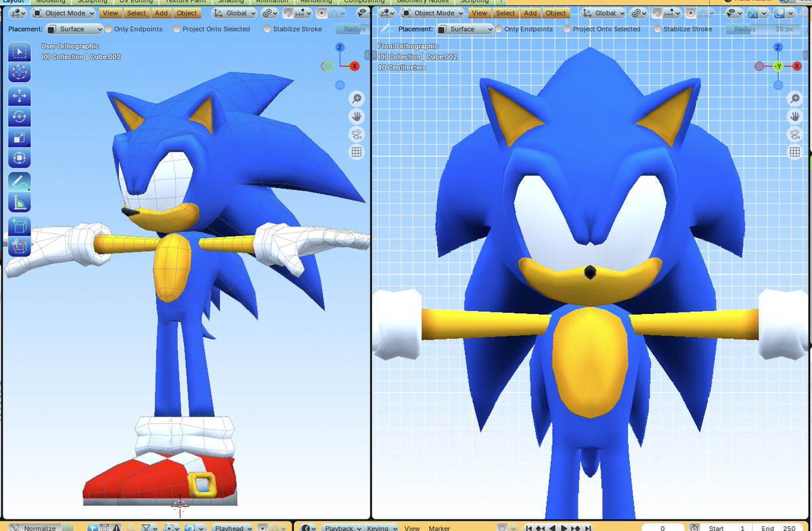Open Add menu in right viewport header
Image resolution: width=812 pixels, height=531 pixels.
[x=531, y=13]
